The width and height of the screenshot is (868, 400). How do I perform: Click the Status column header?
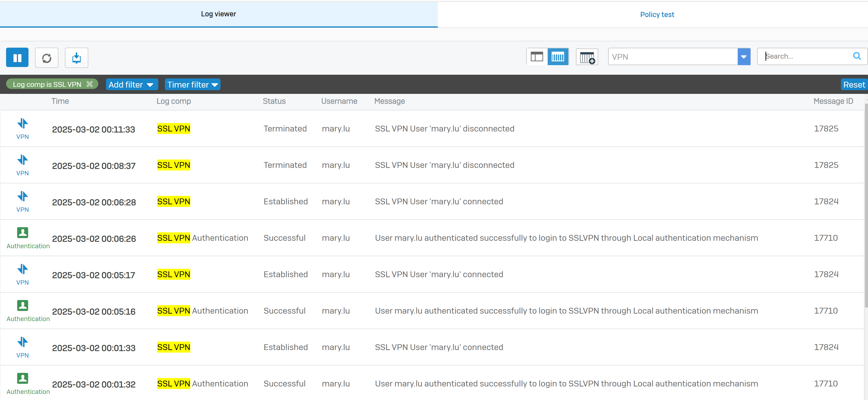tap(274, 101)
